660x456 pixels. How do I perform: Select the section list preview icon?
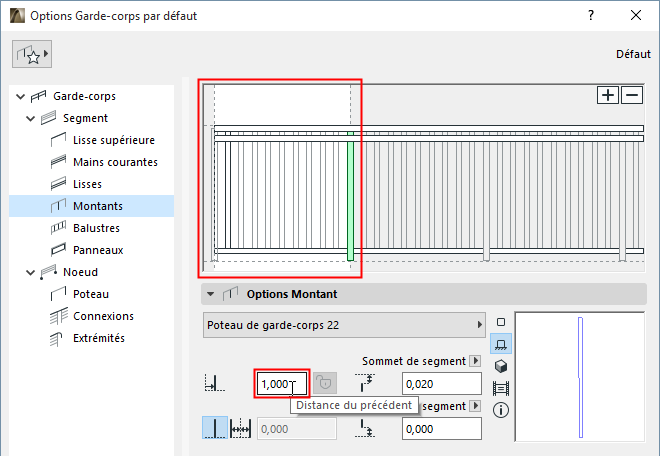tap(501, 388)
